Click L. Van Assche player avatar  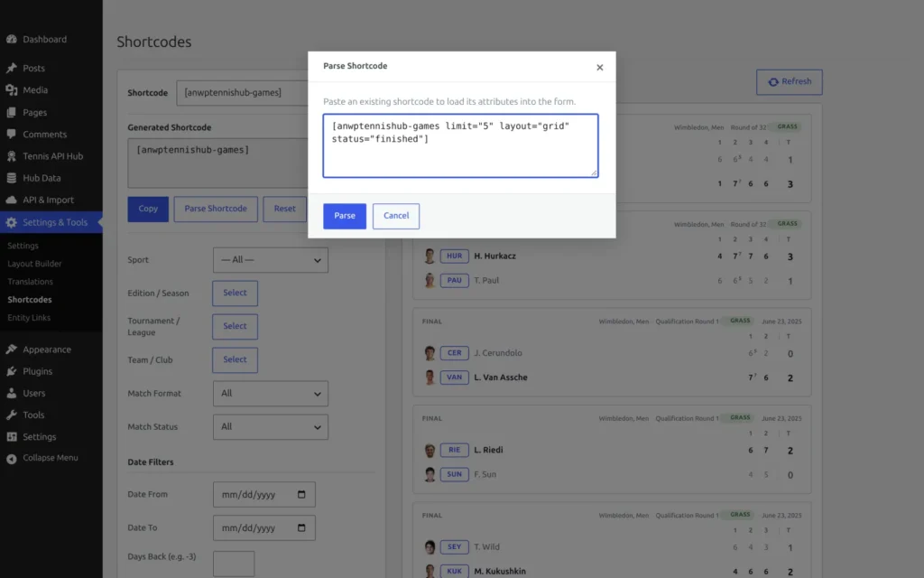click(x=430, y=377)
